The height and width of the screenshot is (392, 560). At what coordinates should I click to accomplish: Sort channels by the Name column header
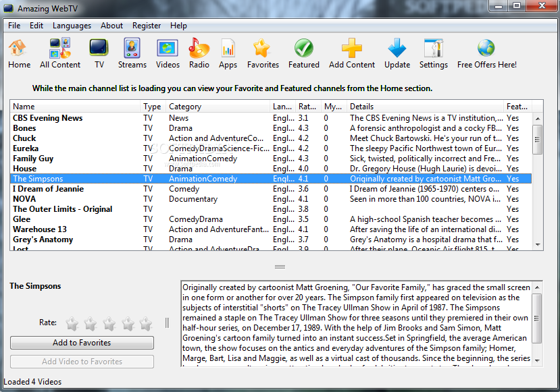pos(75,107)
